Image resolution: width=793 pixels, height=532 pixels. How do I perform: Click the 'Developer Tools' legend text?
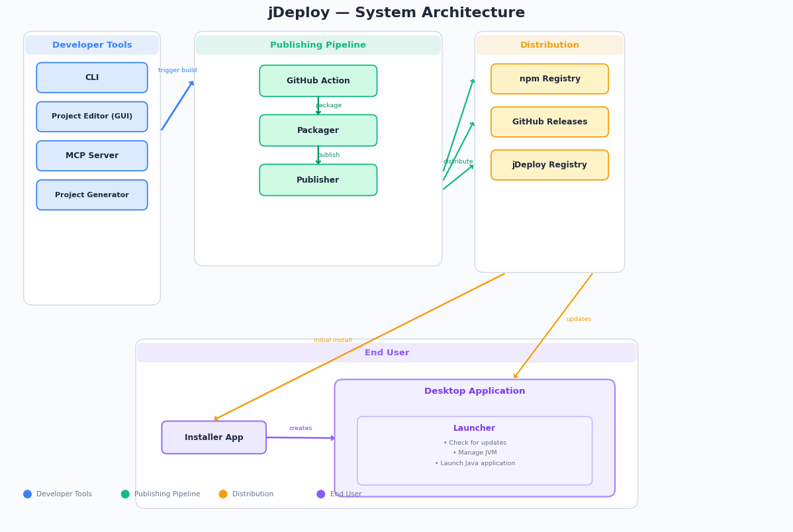(64, 494)
